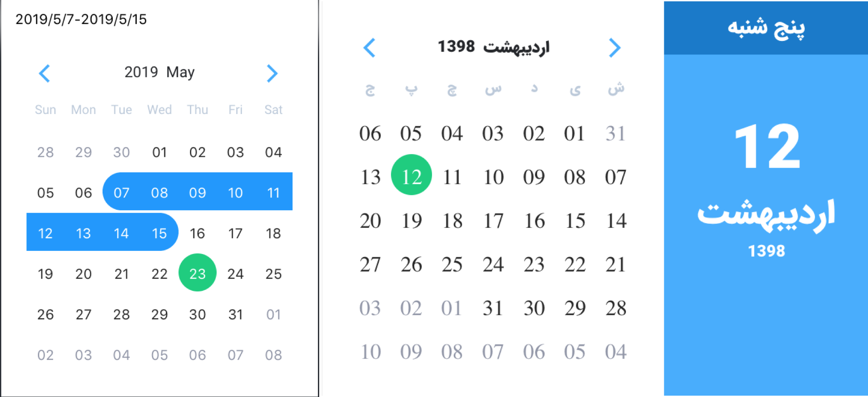
Task: Select greyed date 28 from April
Action: click(45, 152)
